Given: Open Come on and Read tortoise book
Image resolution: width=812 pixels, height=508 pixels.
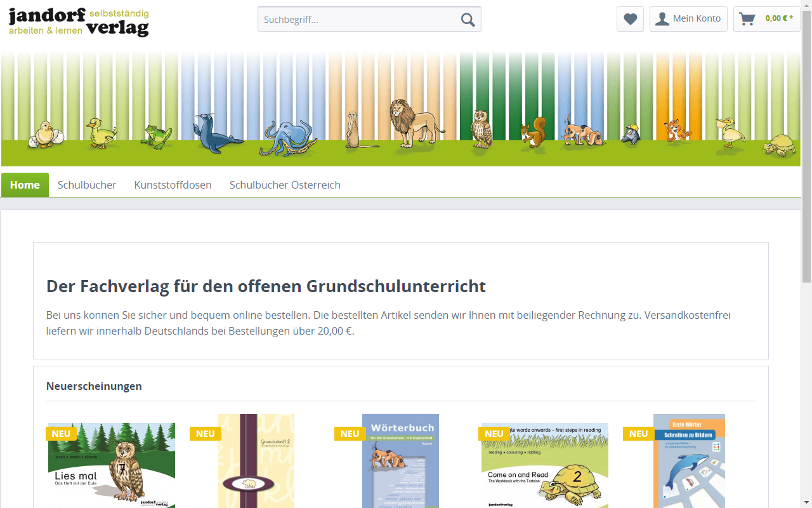Looking at the screenshot, I should [x=545, y=465].
